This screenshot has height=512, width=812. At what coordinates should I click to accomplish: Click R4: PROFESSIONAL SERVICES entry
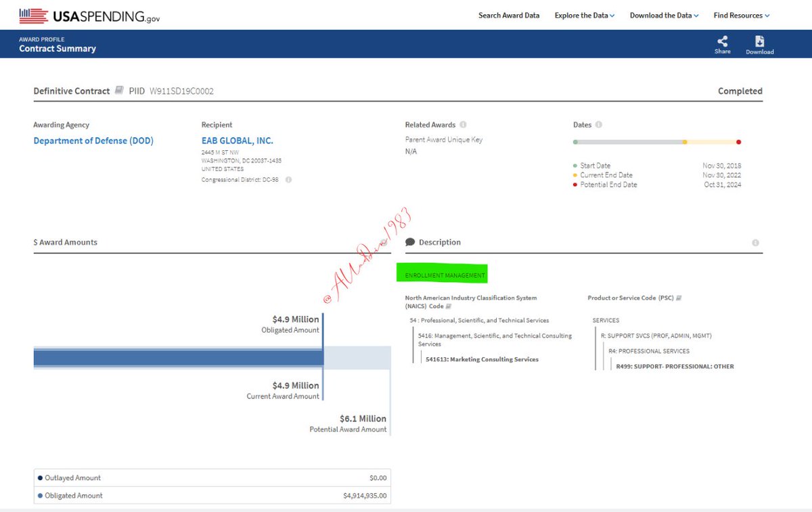(649, 351)
